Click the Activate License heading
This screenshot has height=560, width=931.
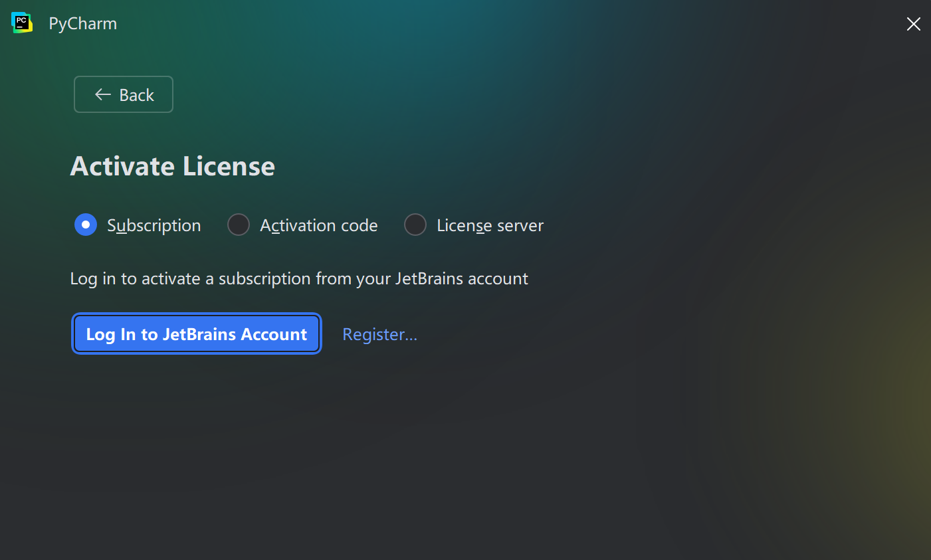tap(173, 166)
